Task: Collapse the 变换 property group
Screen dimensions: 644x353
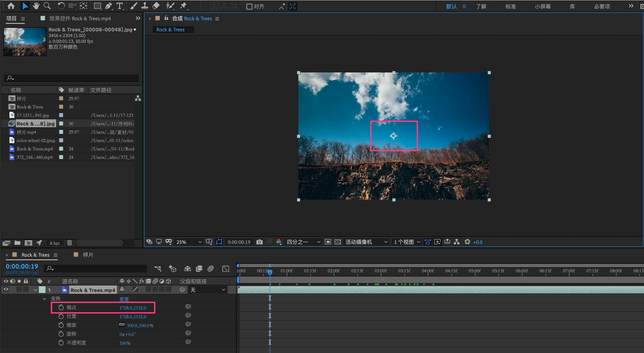Action: (44, 298)
